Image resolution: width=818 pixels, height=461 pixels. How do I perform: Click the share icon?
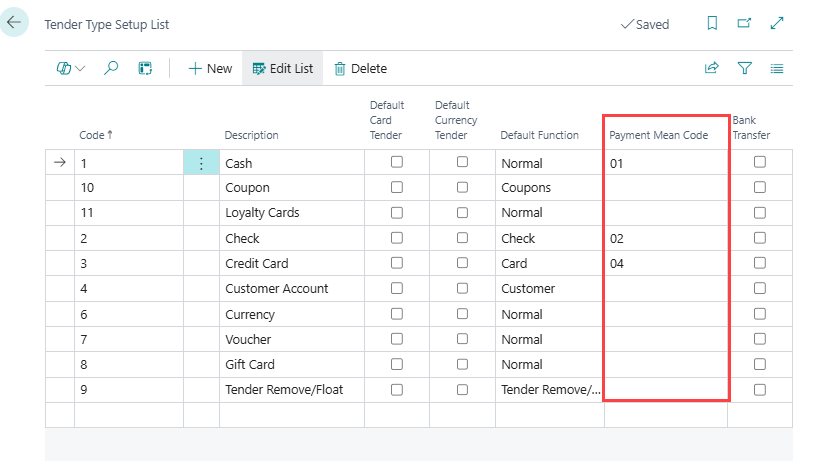pyautogui.click(x=712, y=68)
